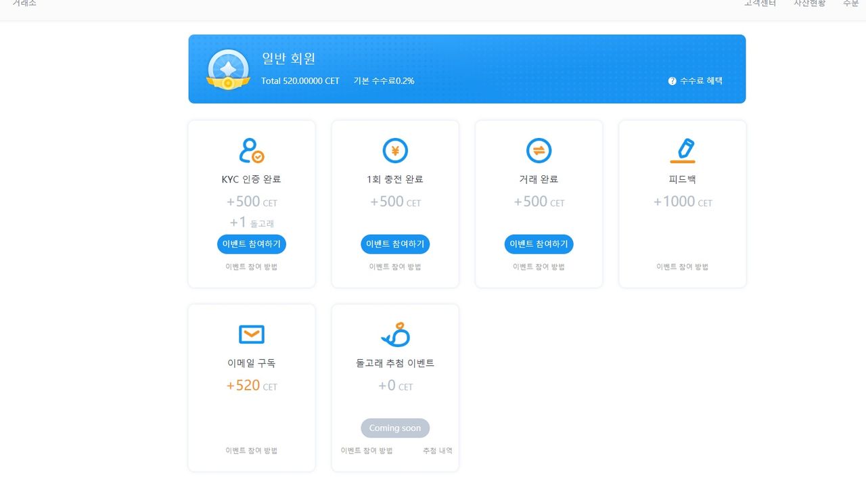866x504 pixels.
Task: Click the 1회 충전 완료 title
Action: 395,180
